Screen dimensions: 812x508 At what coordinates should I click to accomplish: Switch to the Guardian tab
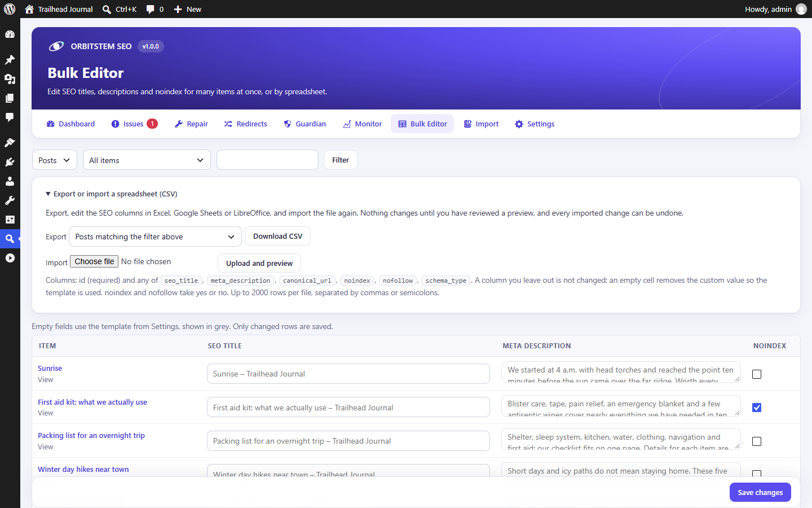tap(304, 124)
